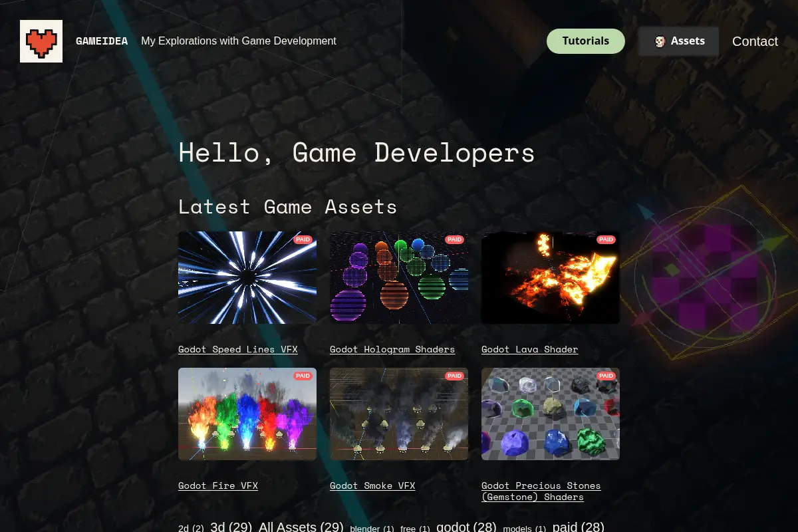Click the PAID badge on Fire VFX image
This screenshot has width=798, height=532.
[303, 376]
